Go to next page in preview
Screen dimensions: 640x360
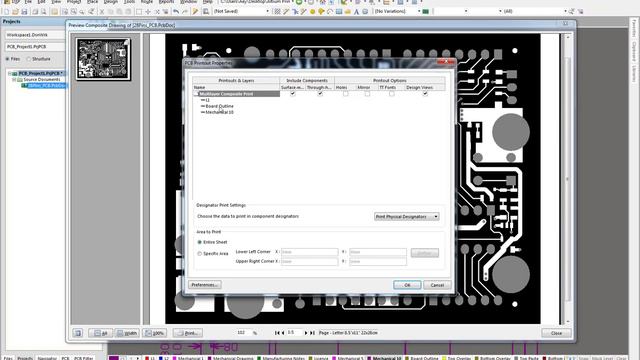306,333
